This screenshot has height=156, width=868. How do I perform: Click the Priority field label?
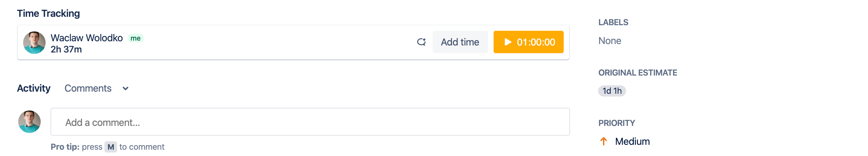point(617,123)
